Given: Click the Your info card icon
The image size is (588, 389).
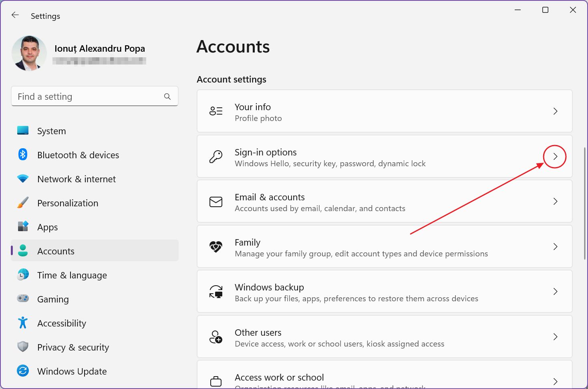Looking at the screenshot, I should pos(216,111).
